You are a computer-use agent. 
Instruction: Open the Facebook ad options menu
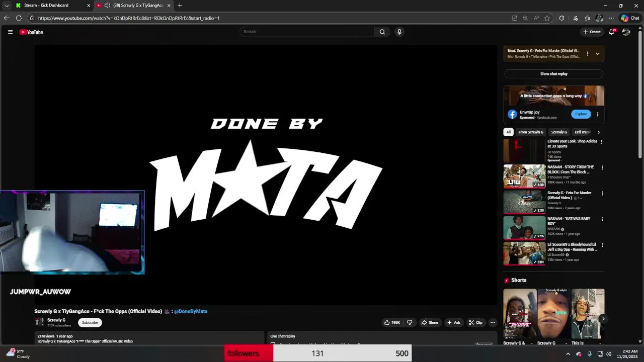click(x=598, y=114)
